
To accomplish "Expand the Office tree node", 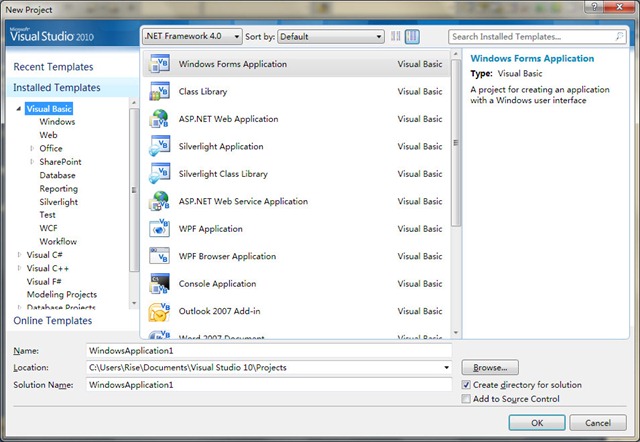I will (31, 148).
